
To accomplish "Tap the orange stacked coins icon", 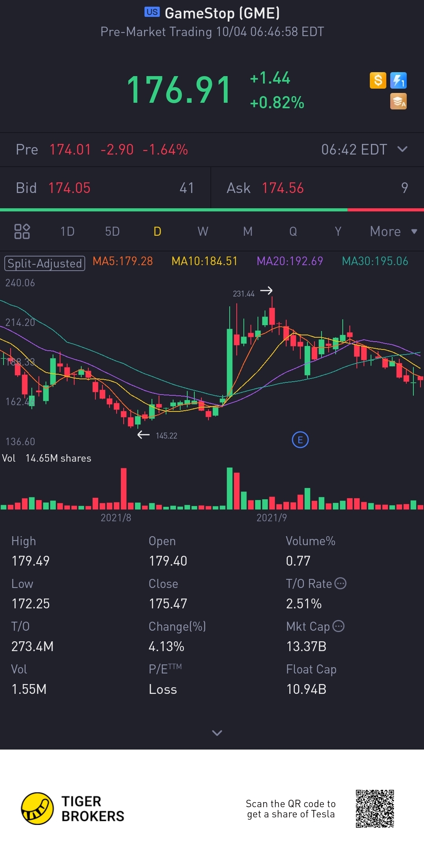I will (398, 101).
